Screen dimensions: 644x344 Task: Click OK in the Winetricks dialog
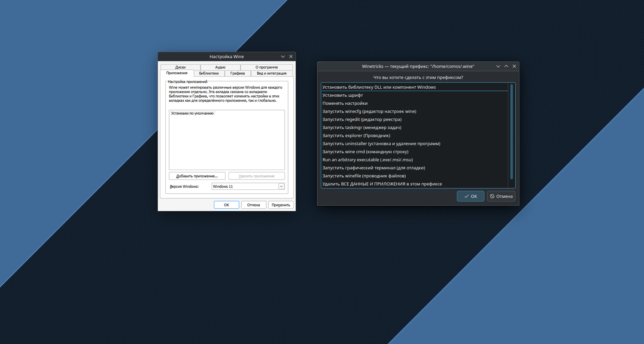[x=471, y=196]
